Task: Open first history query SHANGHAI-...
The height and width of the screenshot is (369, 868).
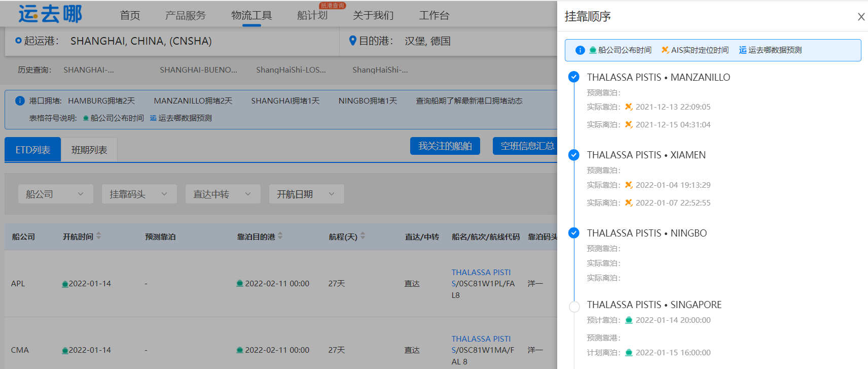Action: tap(89, 70)
